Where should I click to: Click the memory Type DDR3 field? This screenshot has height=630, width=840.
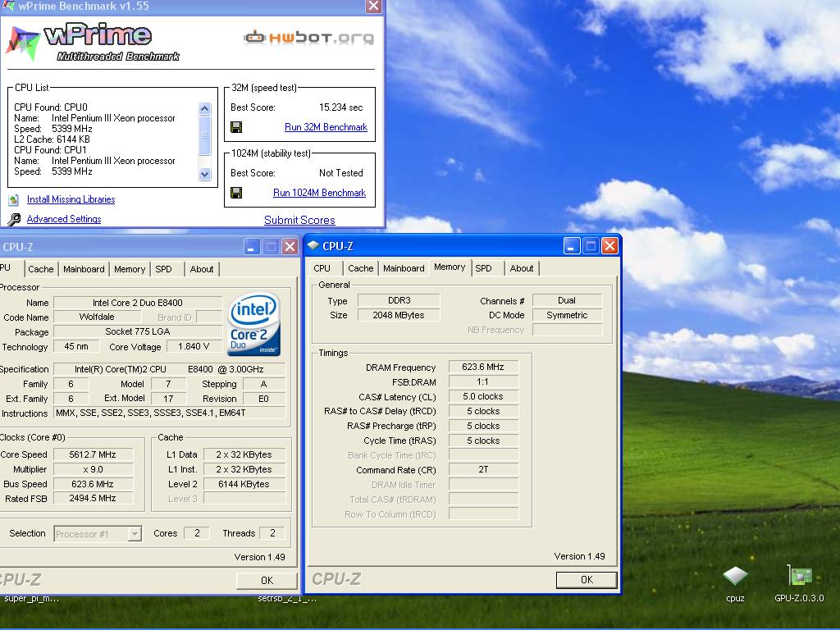(399, 300)
